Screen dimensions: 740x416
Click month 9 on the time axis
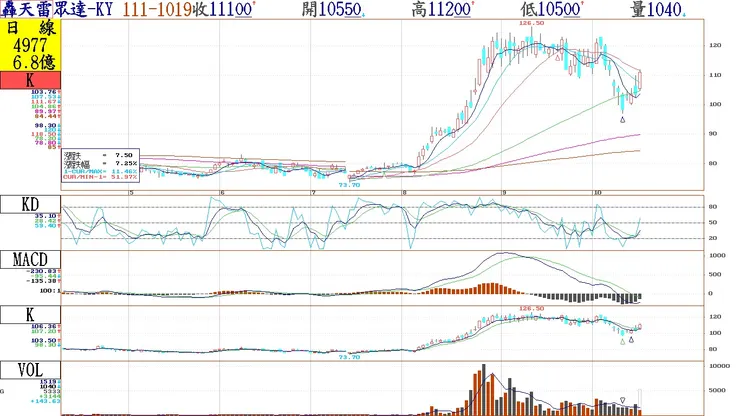click(x=505, y=193)
